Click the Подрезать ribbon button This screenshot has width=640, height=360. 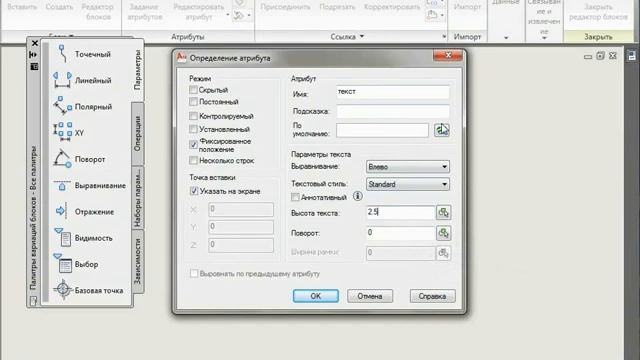[x=337, y=7]
